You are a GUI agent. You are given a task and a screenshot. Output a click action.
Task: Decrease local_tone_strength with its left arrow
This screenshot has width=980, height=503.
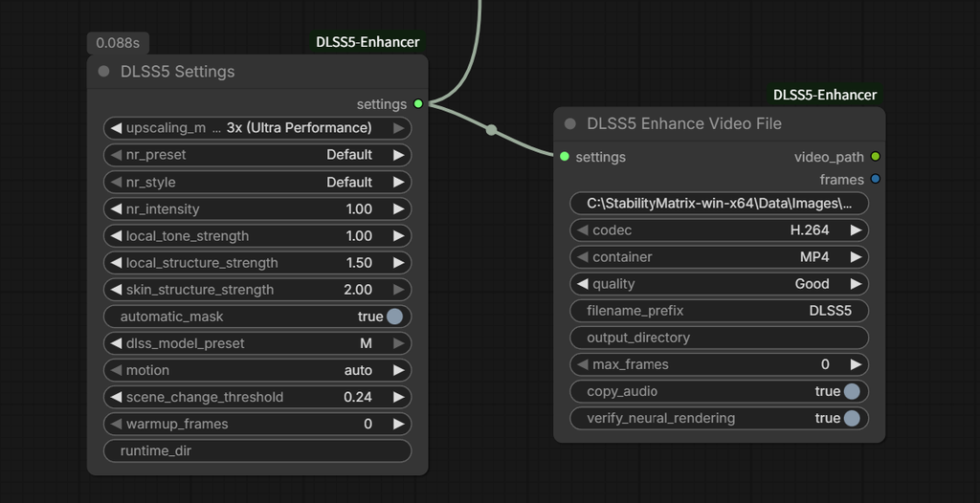(116, 236)
